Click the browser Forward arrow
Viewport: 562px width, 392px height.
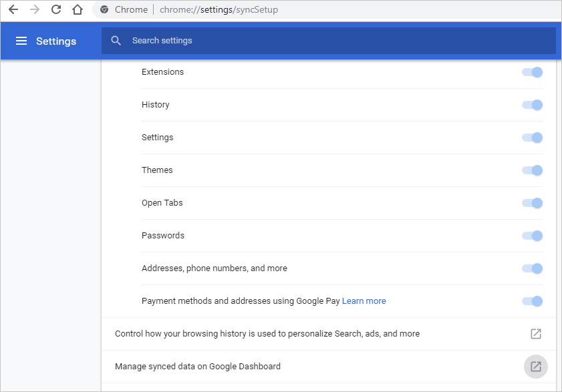click(35, 10)
